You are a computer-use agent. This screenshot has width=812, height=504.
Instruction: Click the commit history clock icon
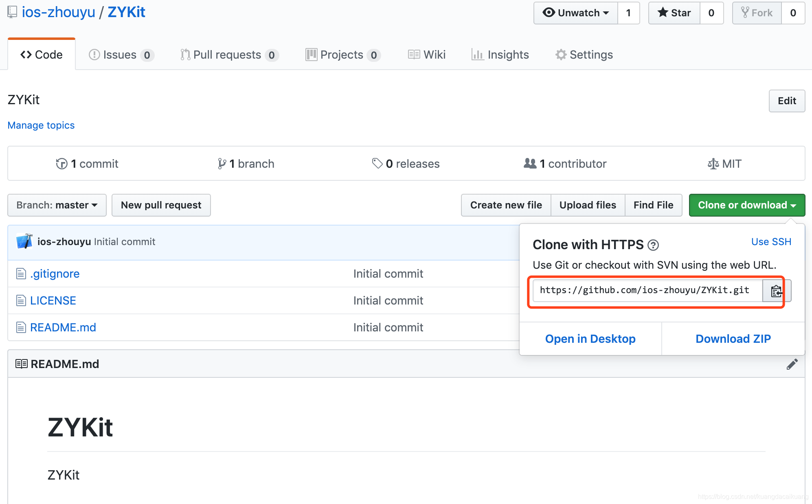61,164
